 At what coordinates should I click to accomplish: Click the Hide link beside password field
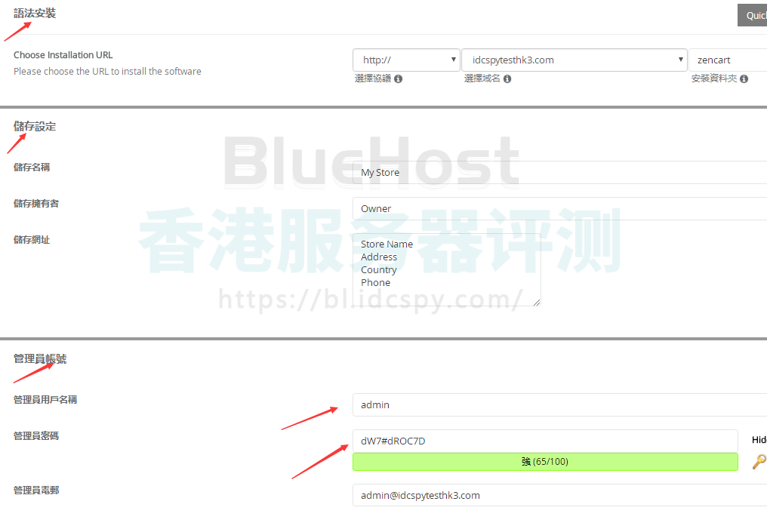tap(759, 440)
